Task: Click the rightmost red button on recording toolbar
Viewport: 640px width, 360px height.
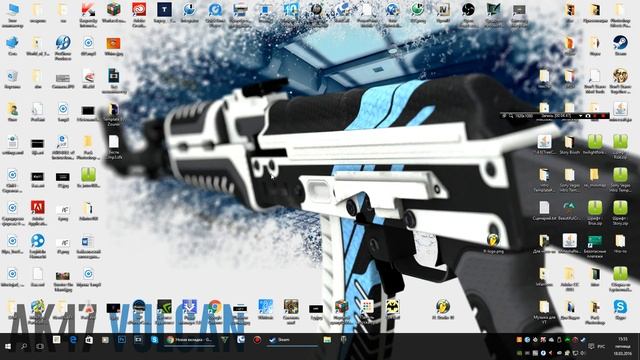Action: tap(603, 116)
